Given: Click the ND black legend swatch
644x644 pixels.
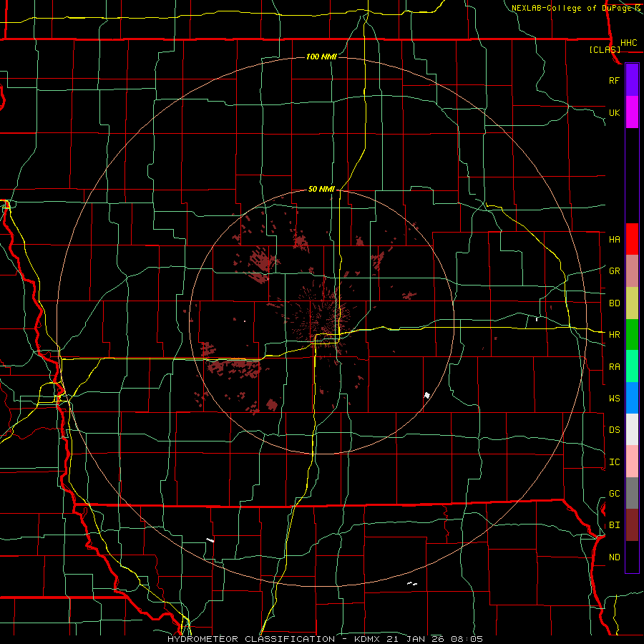Looking at the screenshot, I should [x=632, y=557].
